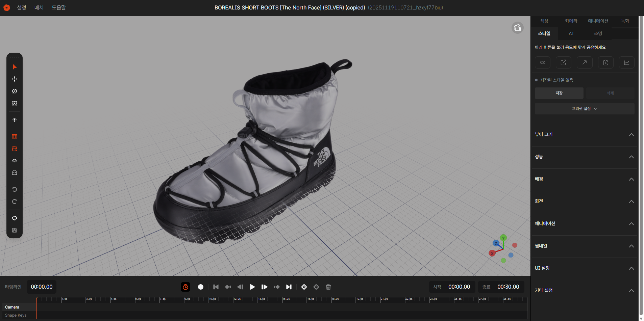Screen dimensions: 644x321
Task: Click the save icon at toolbar bottom
Action: click(x=15, y=230)
